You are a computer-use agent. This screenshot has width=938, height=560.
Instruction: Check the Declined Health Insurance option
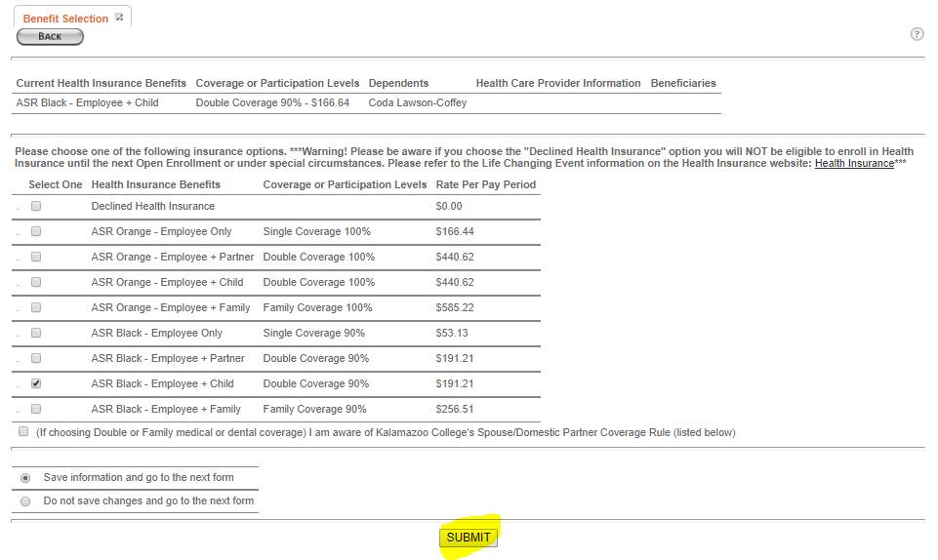pyautogui.click(x=36, y=206)
